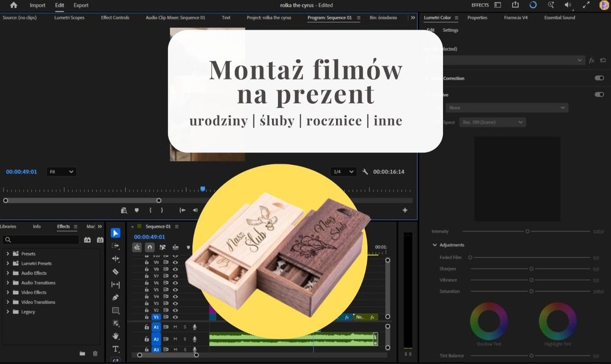Hide track V7 with eye icon

click(175, 276)
